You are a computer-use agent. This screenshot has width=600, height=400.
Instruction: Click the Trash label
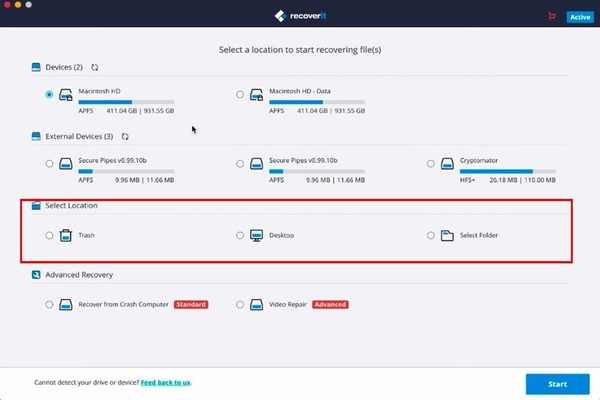(86, 235)
